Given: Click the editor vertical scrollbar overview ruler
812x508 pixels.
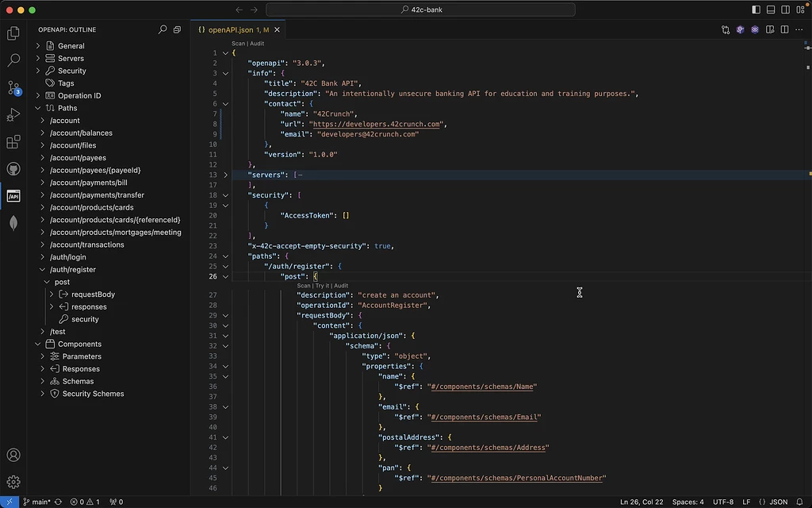Looking at the screenshot, I should coord(808,267).
